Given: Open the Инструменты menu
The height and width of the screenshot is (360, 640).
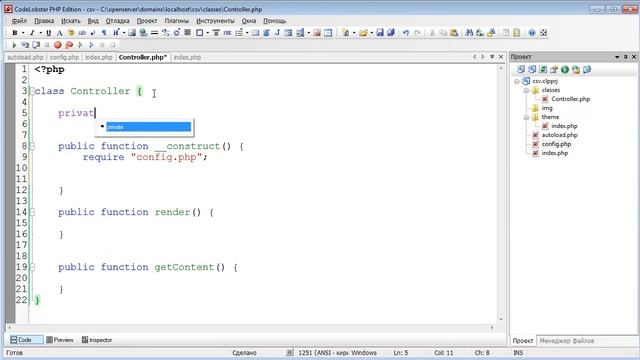Looking at the screenshot, I should pyautogui.click(x=215, y=20).
